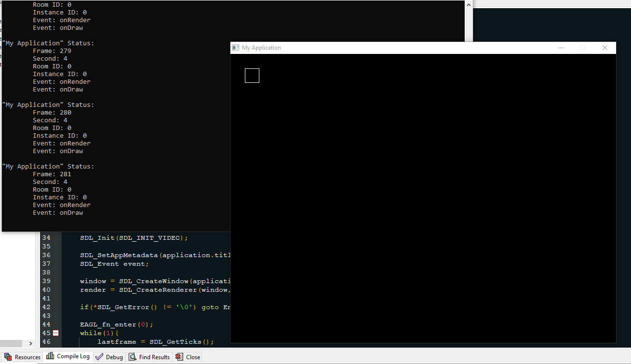Click the EAGL_fn_enter(0) code line

click(117, 325)
